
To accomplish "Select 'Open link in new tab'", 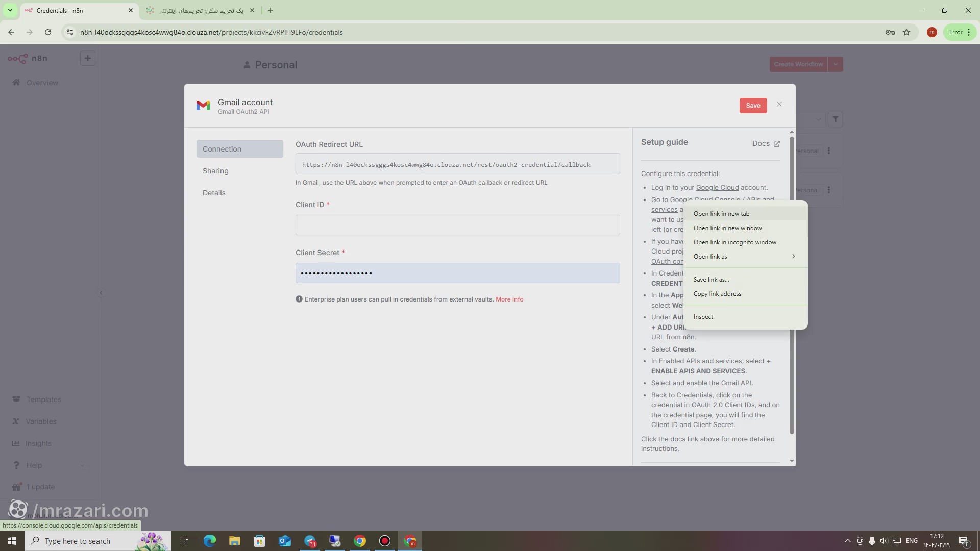I will pos(721,214).
